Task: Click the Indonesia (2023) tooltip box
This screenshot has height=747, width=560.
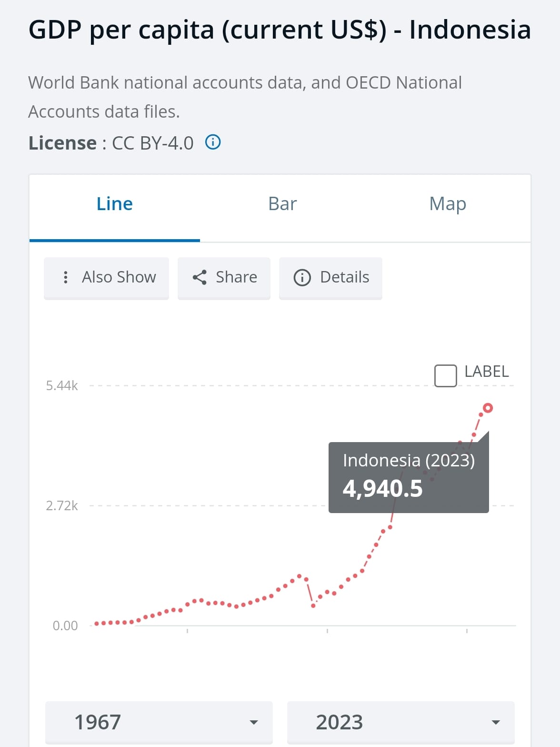Action: pos(409,477)
